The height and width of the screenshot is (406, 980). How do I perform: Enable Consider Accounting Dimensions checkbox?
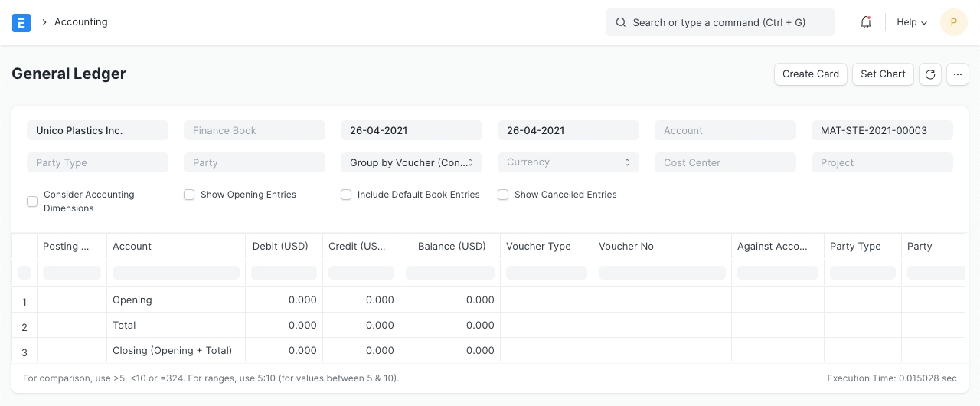32,201
